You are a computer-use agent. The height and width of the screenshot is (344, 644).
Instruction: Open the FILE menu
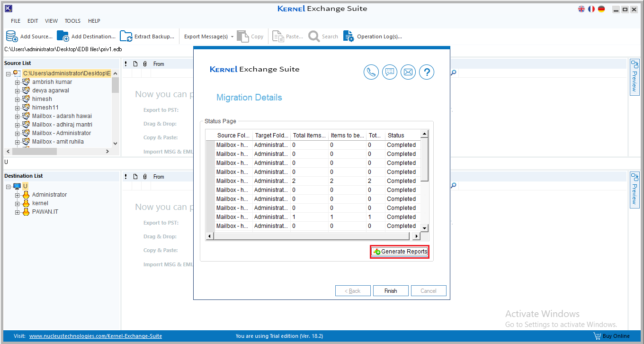pyautogui.click(x=16, y=21)
